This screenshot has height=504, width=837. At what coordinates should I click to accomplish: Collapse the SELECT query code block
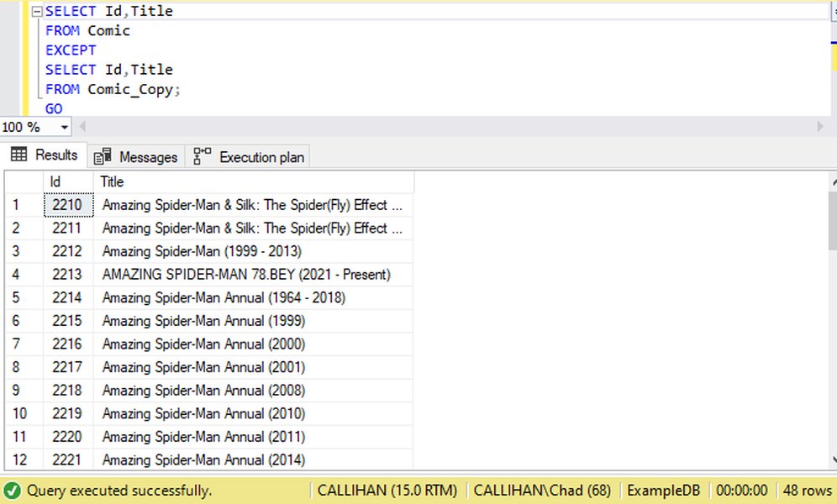pos(37,11)
